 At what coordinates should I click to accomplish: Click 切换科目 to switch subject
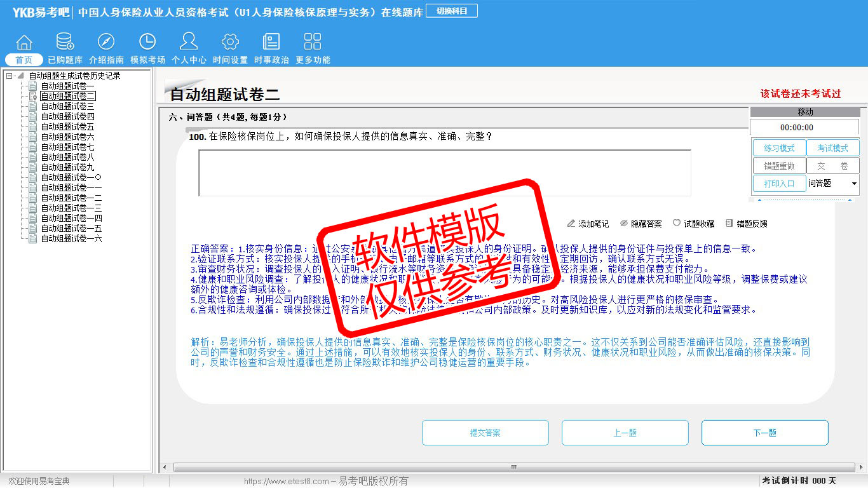(451, 11)
